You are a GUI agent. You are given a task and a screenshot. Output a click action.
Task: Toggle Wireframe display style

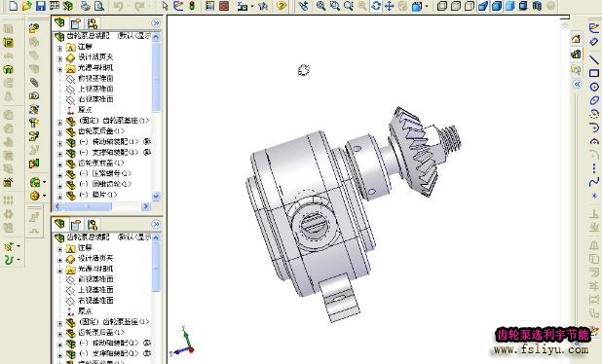click(442, 6)
